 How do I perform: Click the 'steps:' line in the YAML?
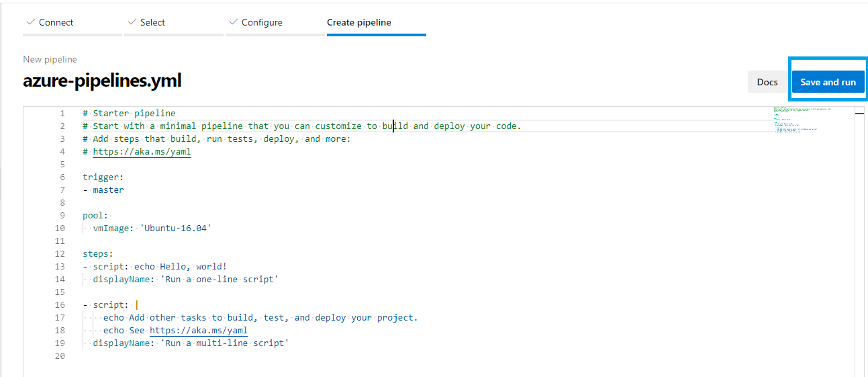point(98,254)
